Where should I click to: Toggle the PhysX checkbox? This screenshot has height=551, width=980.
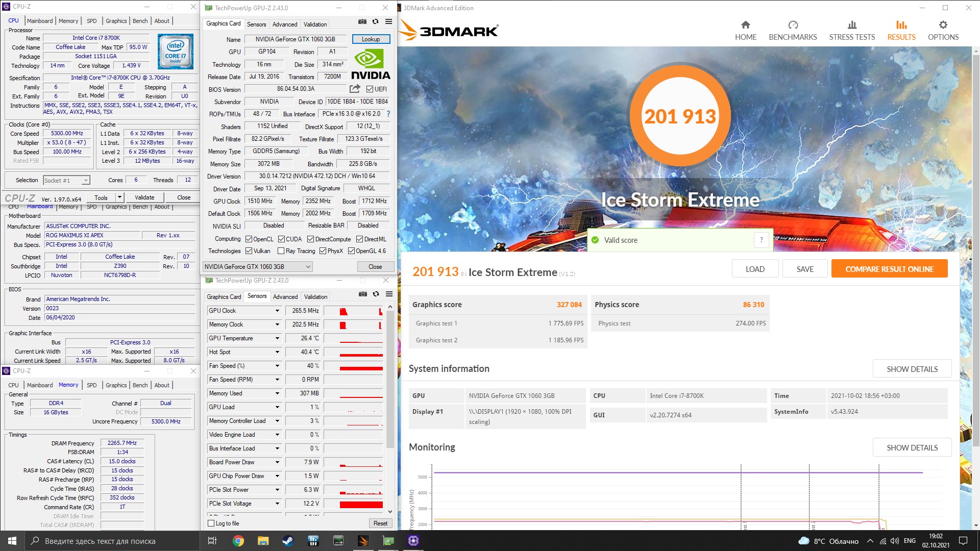323,251
